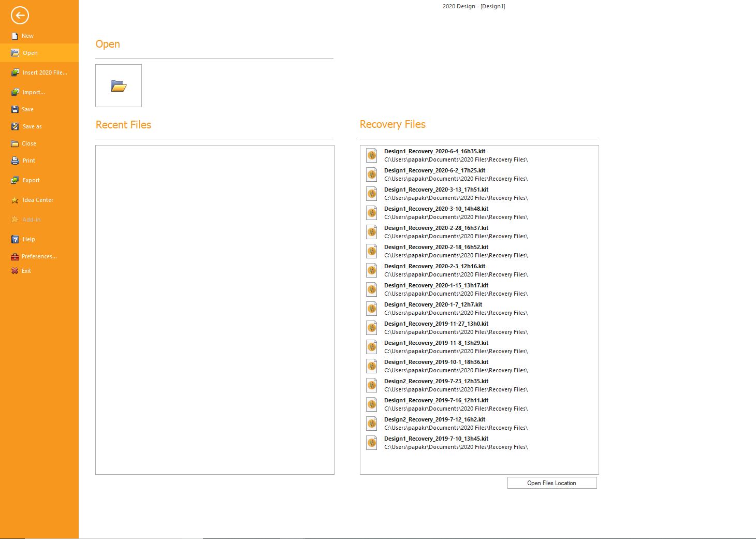
Task: Select Close from the file menu
Action: [x=29, y=143]
